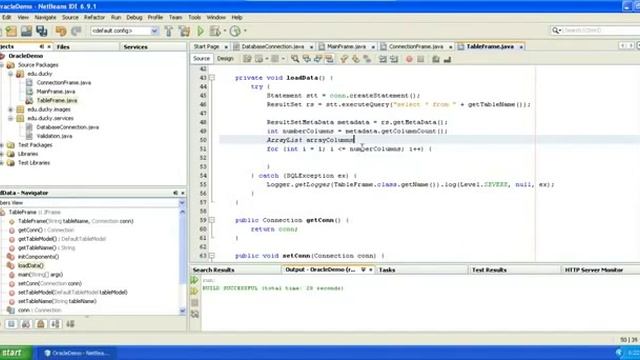Click the Previous Bookmark editor icon
Image resolution: width=640 pixels, height=360 pixels.
pos(344,59)
